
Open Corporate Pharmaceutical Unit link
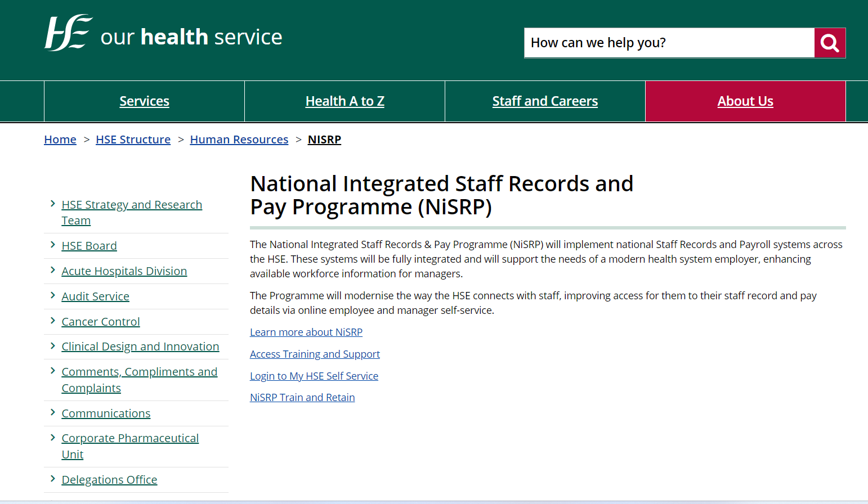click(130, 446)
